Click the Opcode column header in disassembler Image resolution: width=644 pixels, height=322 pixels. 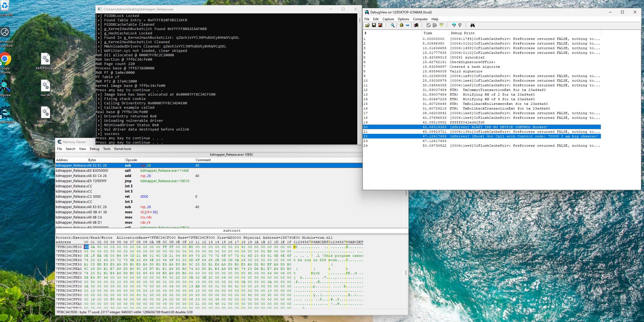[160, 160]
